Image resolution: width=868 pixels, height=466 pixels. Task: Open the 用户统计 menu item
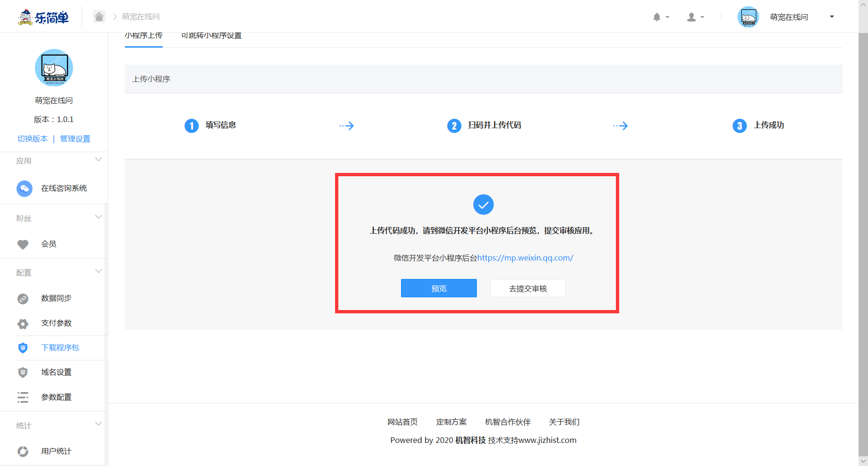[56, 451]
